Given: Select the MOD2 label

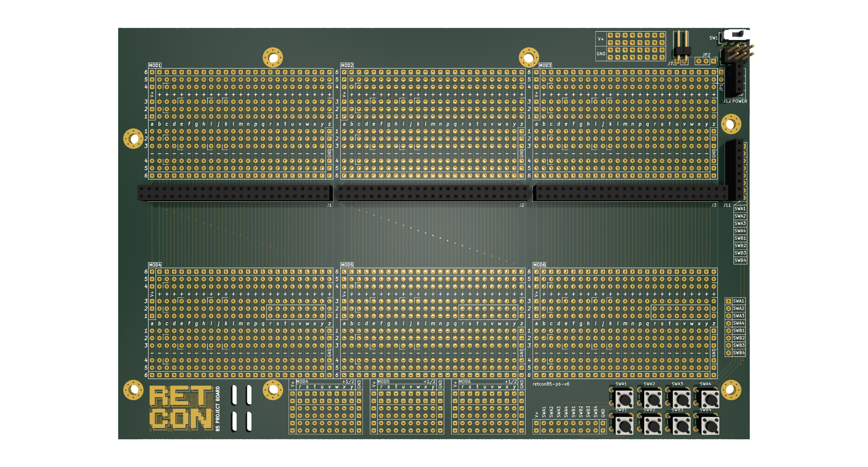Looking at the screenshot, I should (x=347, y=65).
